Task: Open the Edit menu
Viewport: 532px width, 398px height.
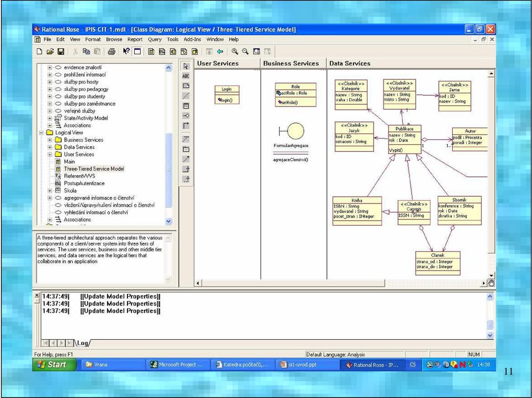Action: click(x=60, y=39)
